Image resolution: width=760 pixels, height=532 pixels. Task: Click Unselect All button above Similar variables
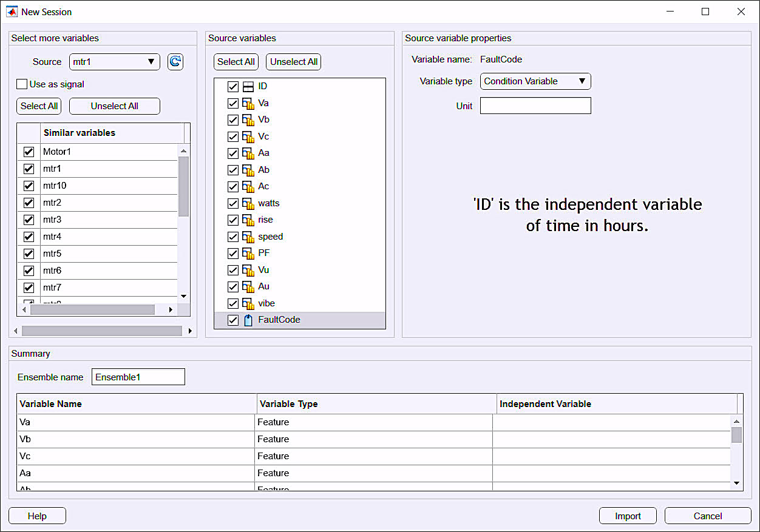tap(115, 106)
